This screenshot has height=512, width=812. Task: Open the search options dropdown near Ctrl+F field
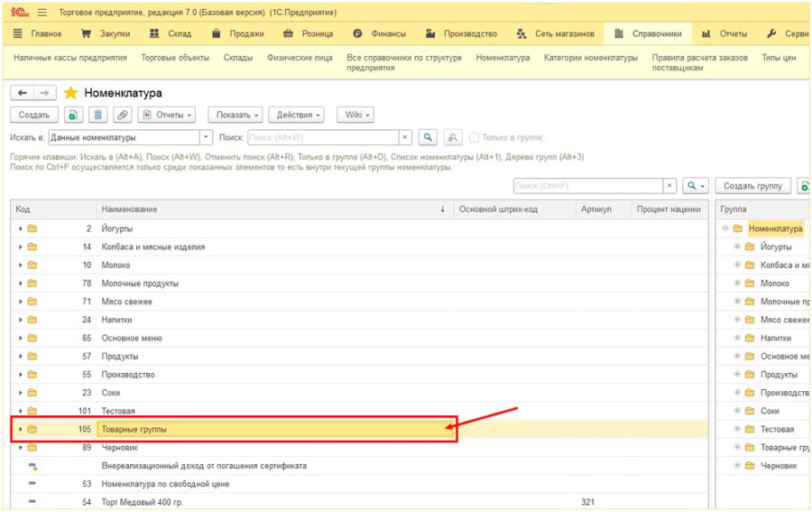pos(696,185)
